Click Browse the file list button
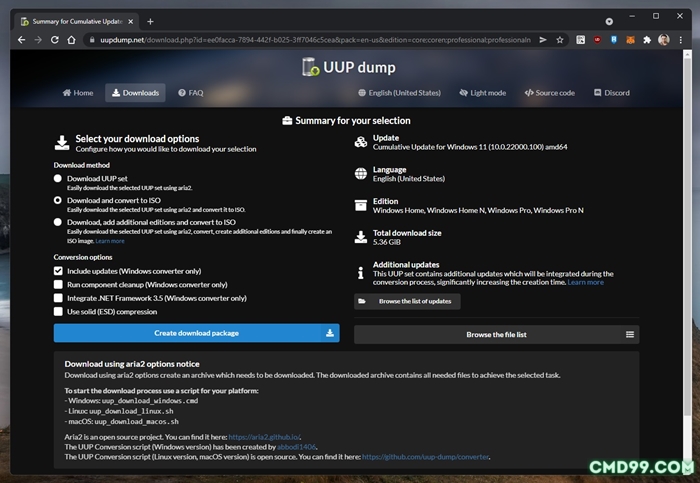 [x=496, y=334]
